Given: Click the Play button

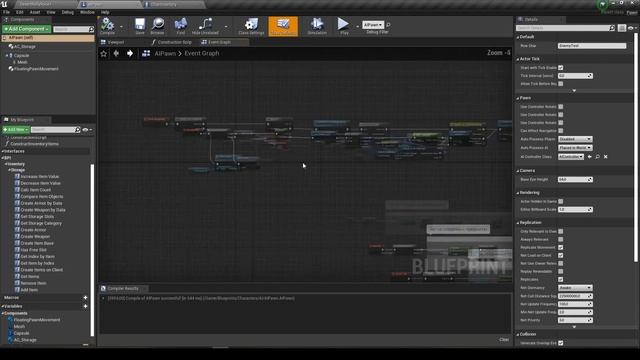Looking at the screenshot, I should point(344,25).
